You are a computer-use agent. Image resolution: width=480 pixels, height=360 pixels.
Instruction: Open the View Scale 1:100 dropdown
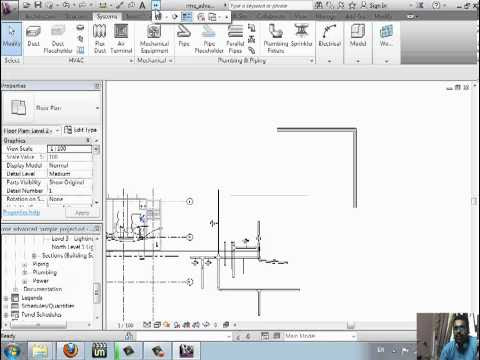(x=69, y=149)
